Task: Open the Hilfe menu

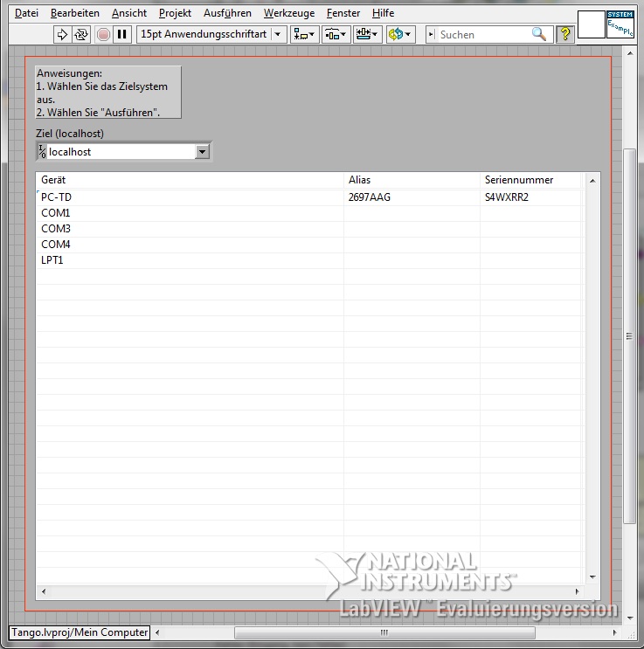Action: coord(383,13)
